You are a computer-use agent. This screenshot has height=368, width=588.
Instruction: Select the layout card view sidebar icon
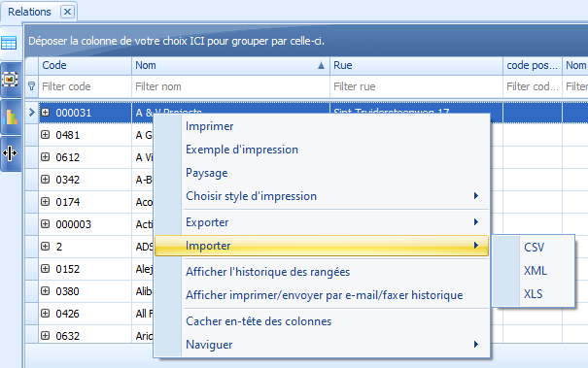click(x=10, y=79)
